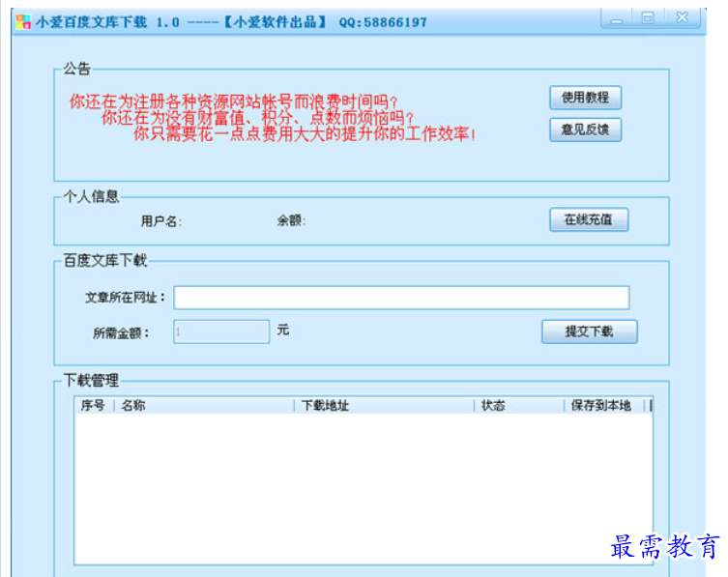
Task: Open 在线充值 online recharge
Action: (589, 219)
